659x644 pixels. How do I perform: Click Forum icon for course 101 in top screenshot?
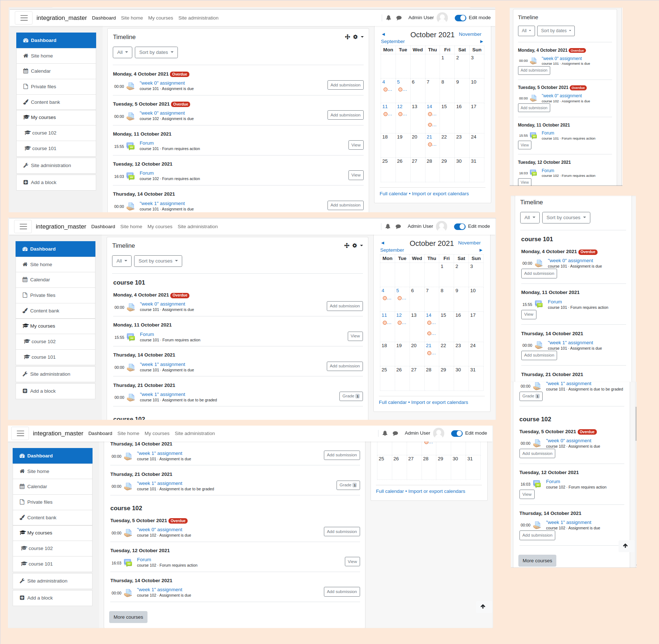click(x=130, y=146)
